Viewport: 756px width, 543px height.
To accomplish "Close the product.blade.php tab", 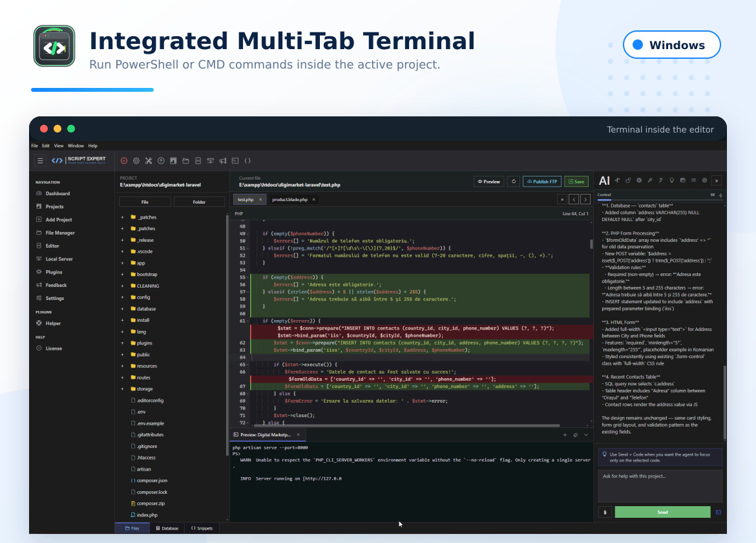I will [313, 200].
